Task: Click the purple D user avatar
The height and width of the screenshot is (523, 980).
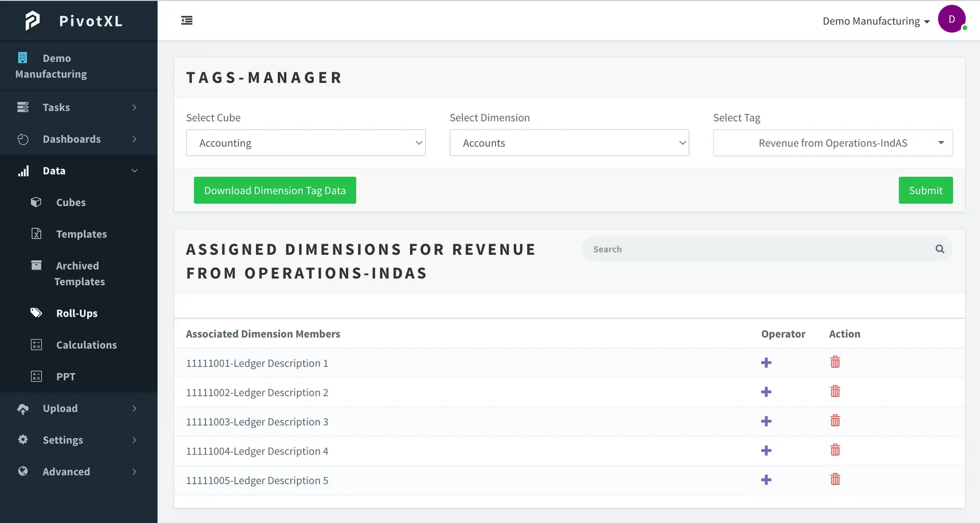Action: (x=951, y=19)
